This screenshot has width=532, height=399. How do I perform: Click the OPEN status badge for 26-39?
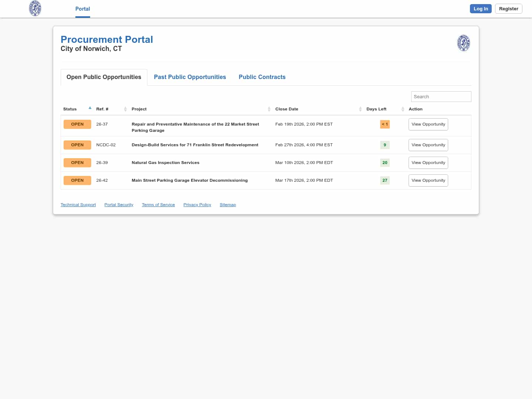(77, 163)
